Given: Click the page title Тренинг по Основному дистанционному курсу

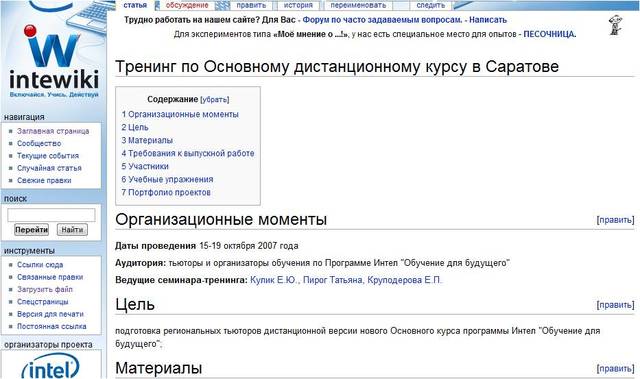Looking at the screenshot, I should click(337, 66).
